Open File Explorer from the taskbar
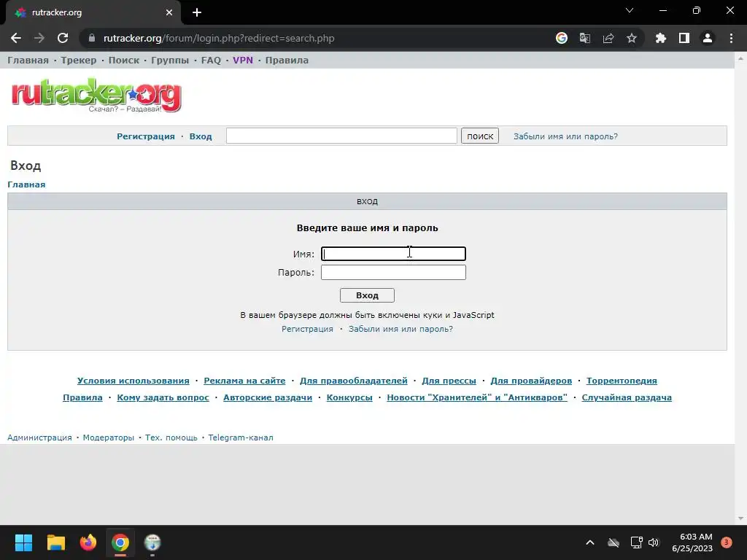The height and width of the screenshot is (560, 747). [x=55, y=542]
